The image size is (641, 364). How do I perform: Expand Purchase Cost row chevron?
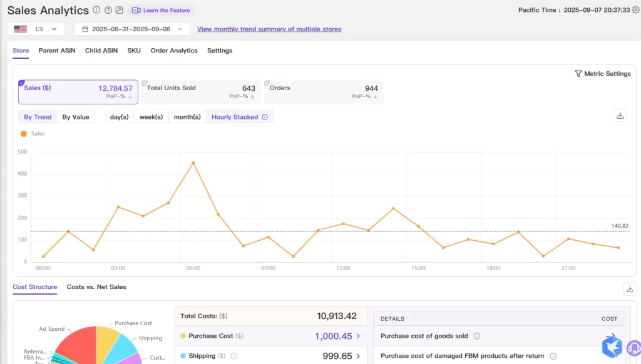coord(359,336)
